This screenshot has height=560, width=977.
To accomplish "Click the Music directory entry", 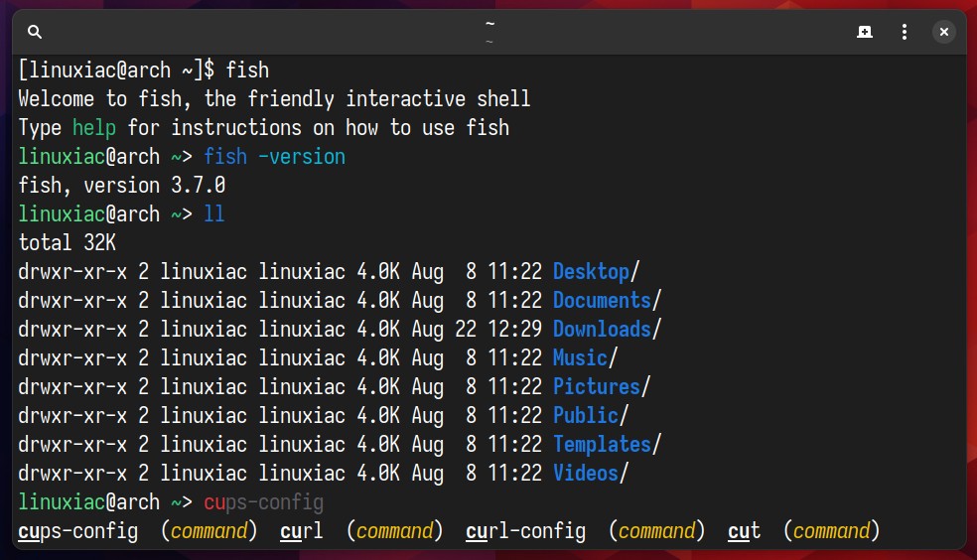I will click(580, 357).
